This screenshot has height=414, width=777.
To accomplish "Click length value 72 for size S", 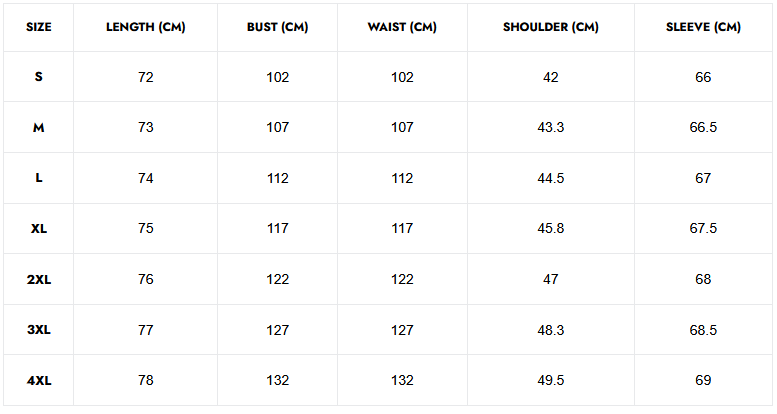I will click(145, 77).
